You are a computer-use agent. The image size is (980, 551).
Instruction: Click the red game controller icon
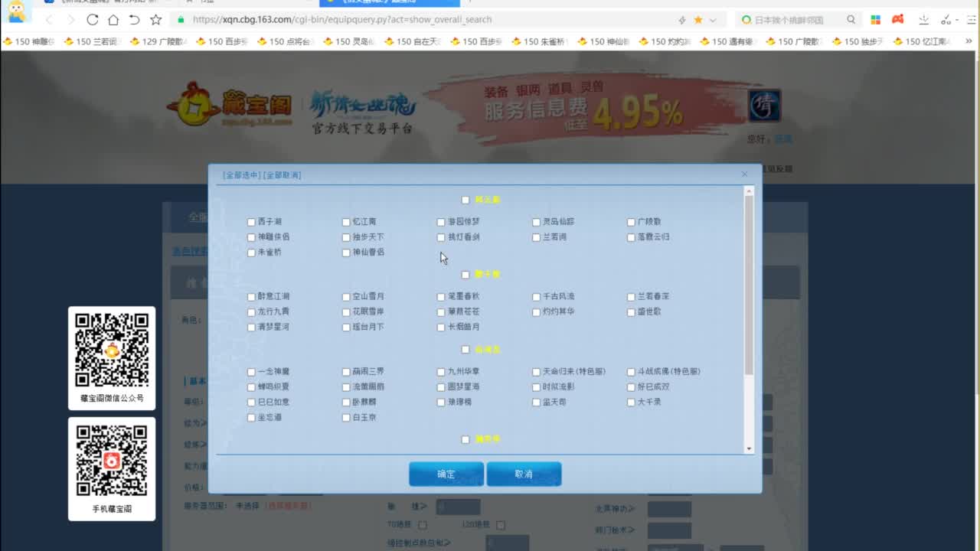coord(898,19)
